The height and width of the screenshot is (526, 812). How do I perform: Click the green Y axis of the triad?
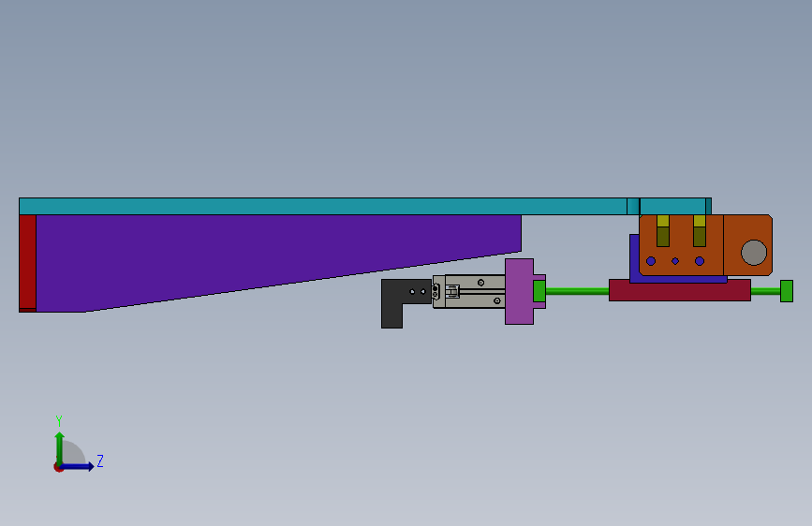(60, 447)
